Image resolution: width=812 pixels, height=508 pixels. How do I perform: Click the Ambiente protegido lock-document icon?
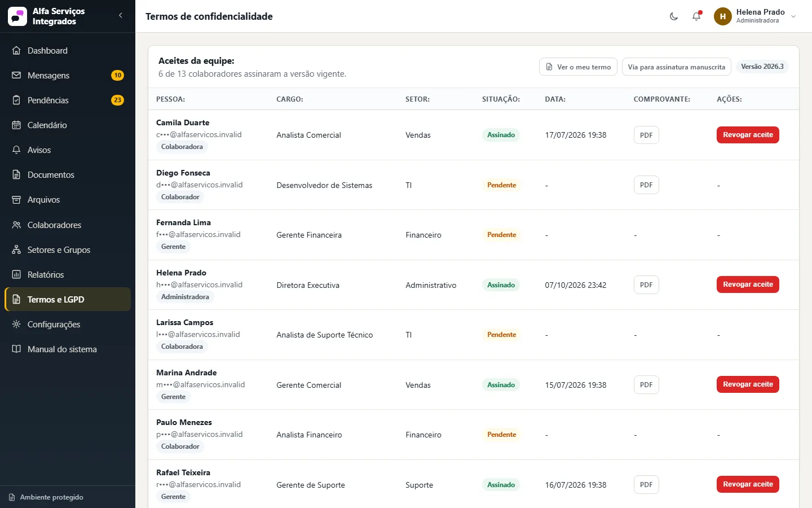(x=12, y=497)
